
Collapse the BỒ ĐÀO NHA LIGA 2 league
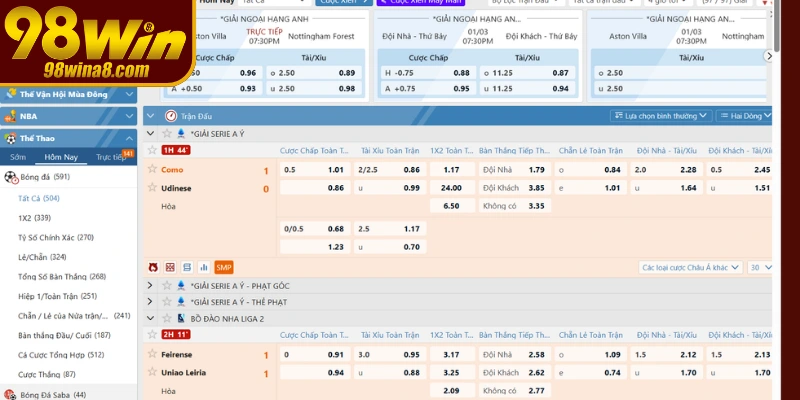pos(151,318)
